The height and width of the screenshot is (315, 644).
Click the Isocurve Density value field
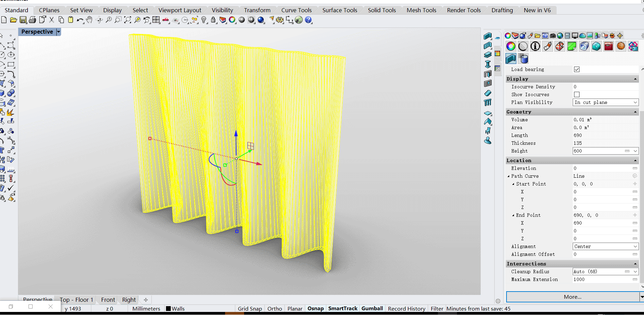[x=606, y=87]
